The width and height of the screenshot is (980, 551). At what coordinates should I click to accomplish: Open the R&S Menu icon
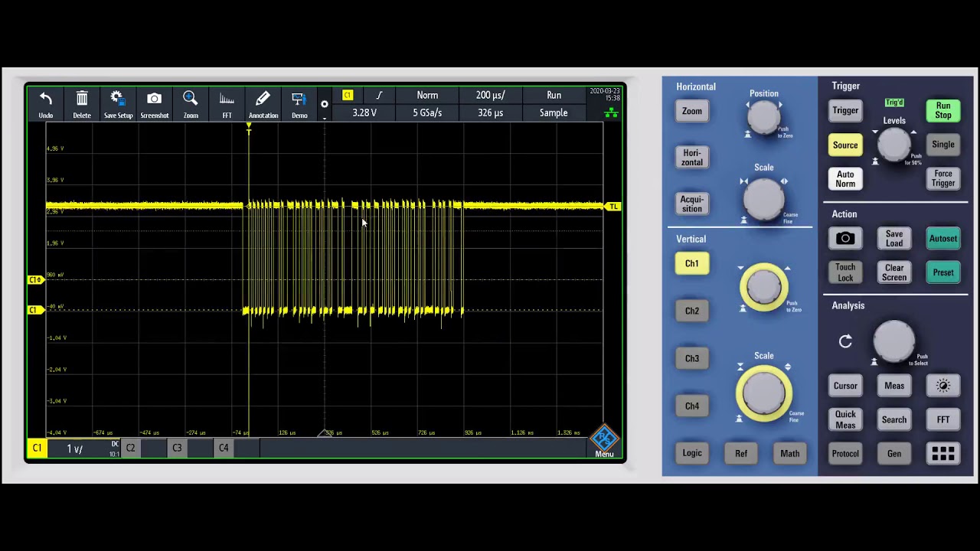tap(604, 439)
